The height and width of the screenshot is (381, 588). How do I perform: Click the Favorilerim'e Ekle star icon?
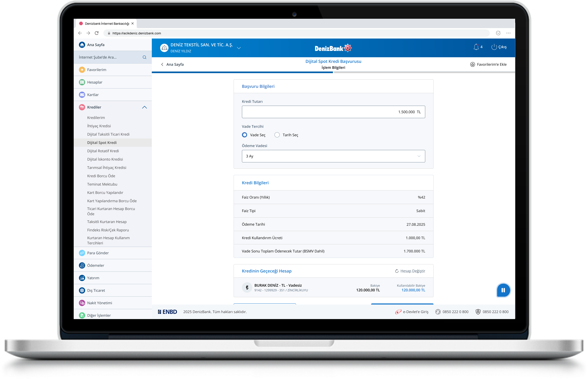(472, 64)
